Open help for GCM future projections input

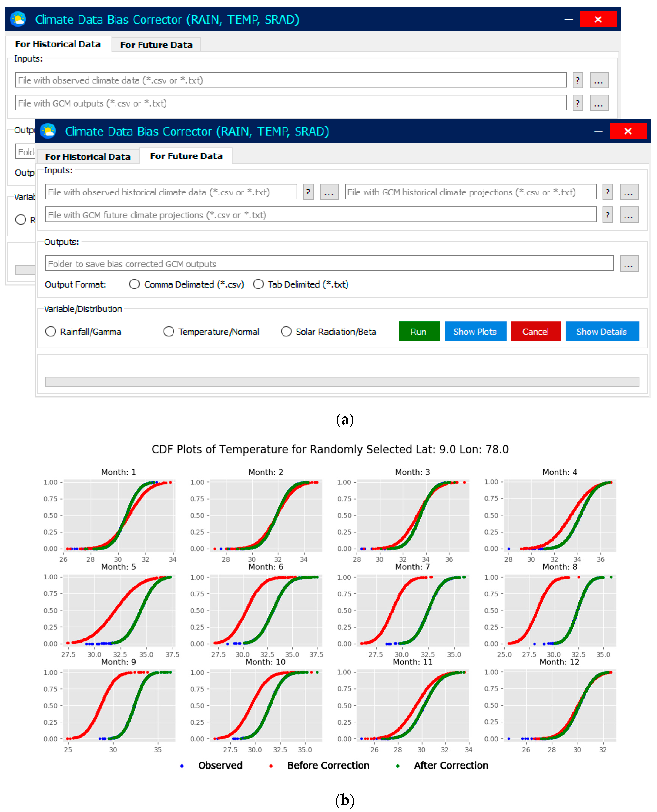click(x=607, y=215)
